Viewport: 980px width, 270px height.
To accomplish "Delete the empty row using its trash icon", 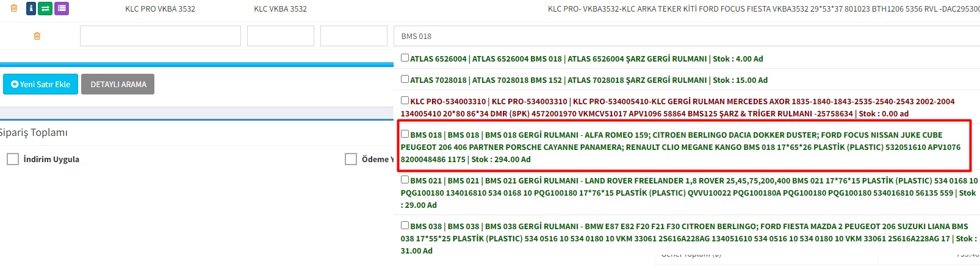I will click(x=37, y=36).
